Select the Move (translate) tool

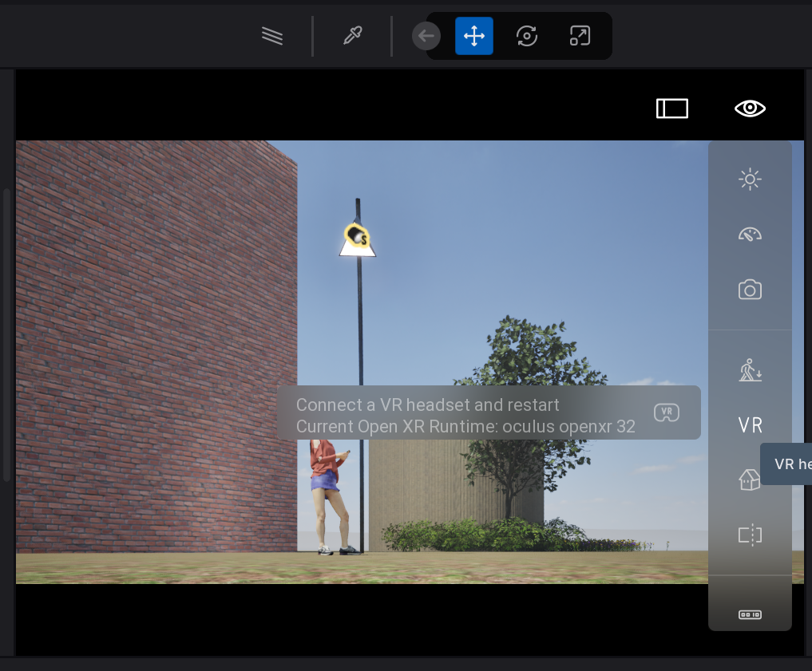[474, 36]
